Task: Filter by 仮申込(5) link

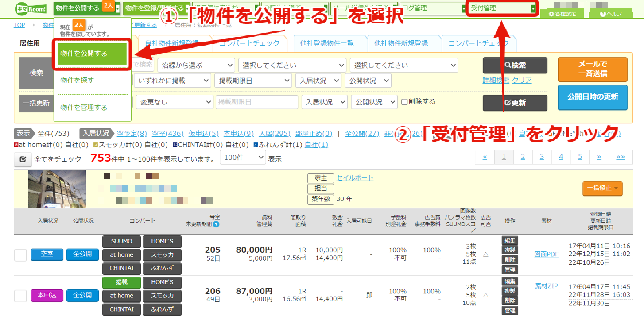Action: coord(204,133)
